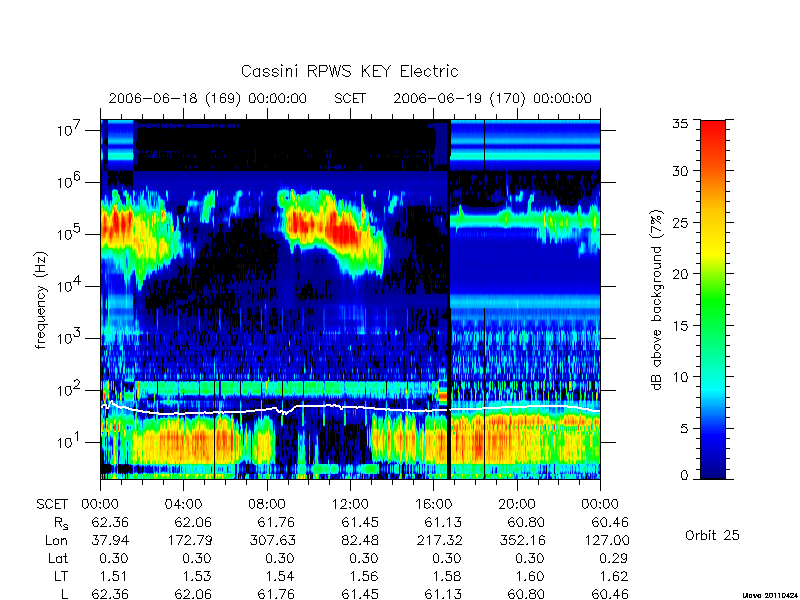The image size is (800, 600).
Task: Click Rs value 60.80
Action: click(x=526, y=522)
